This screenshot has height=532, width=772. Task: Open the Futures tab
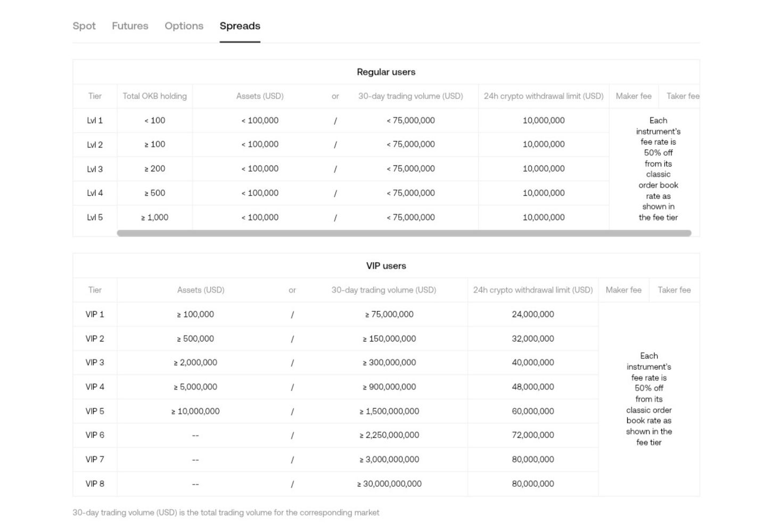coord(130,26)
